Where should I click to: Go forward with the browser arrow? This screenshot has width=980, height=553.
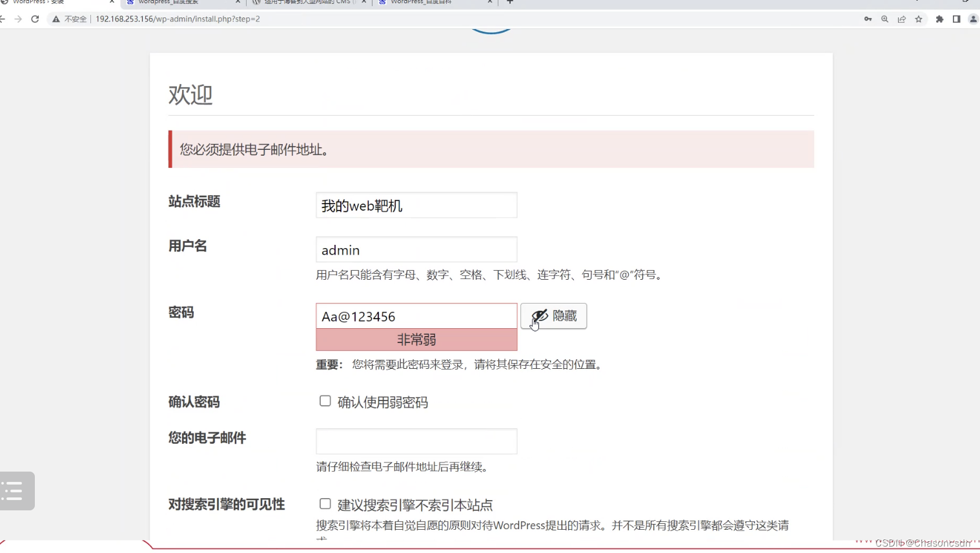point(18,19)
